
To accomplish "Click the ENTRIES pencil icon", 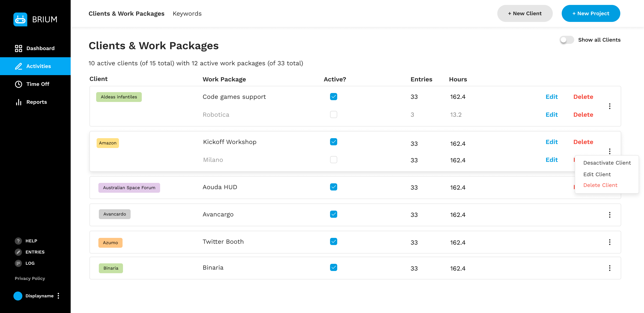I will click(x=18, y=252).
